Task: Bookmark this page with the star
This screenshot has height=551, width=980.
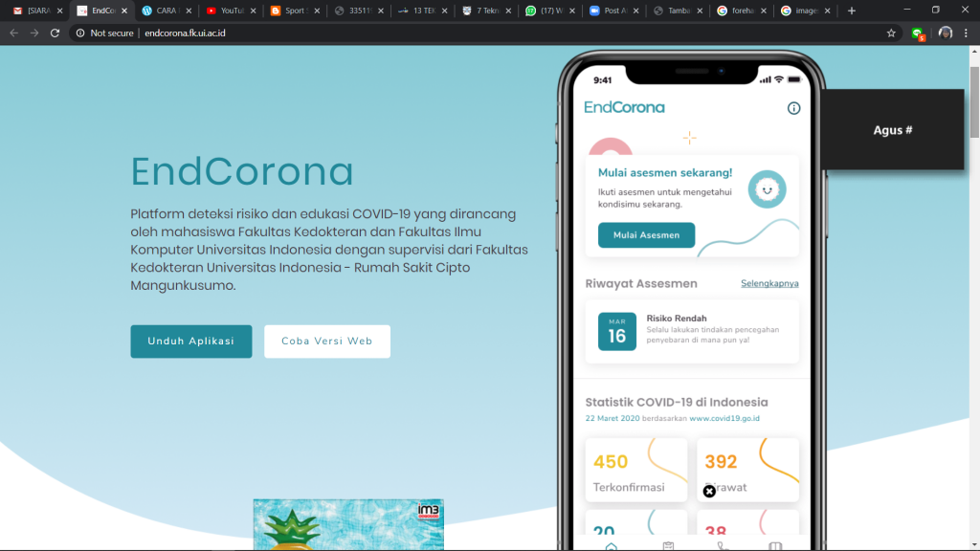Action: (x=891, y=33)
